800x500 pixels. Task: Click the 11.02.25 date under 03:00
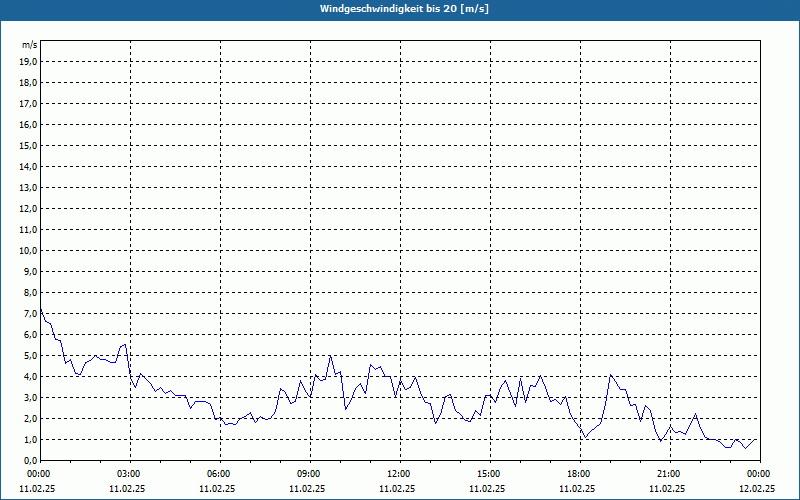click(x=127, y=488)
